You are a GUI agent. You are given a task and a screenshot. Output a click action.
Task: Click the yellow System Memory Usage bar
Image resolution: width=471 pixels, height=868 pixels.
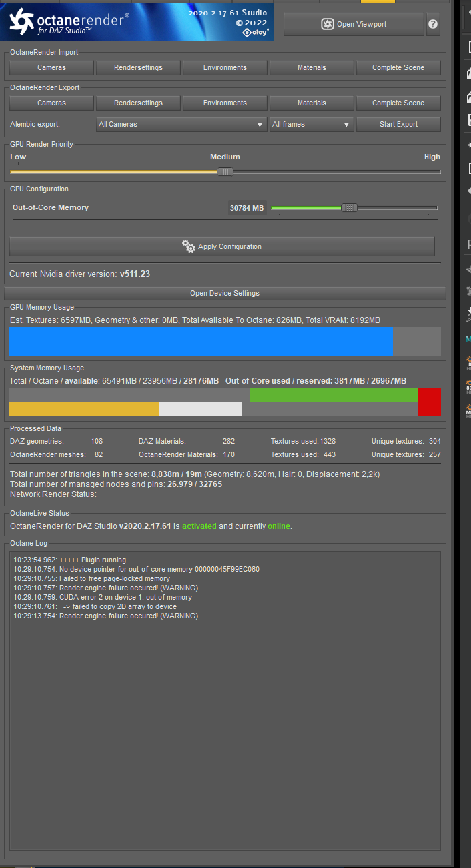(84, 409)
